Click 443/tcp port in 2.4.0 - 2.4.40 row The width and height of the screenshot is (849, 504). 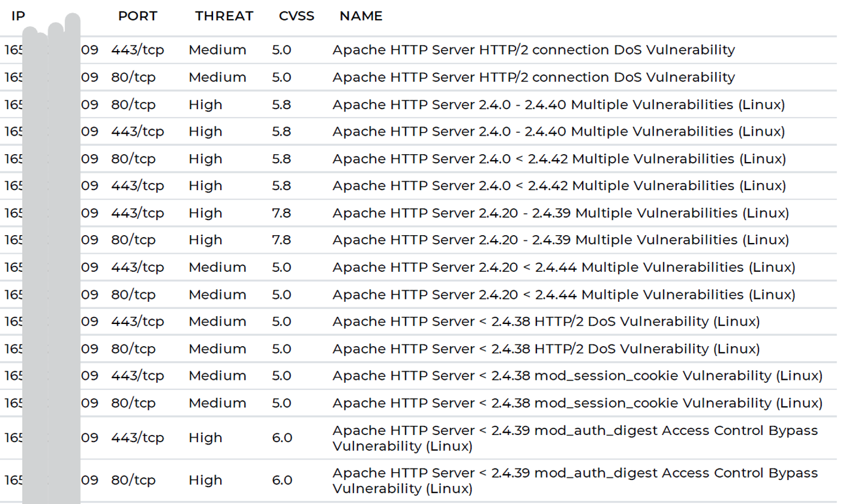pos(137,132)
